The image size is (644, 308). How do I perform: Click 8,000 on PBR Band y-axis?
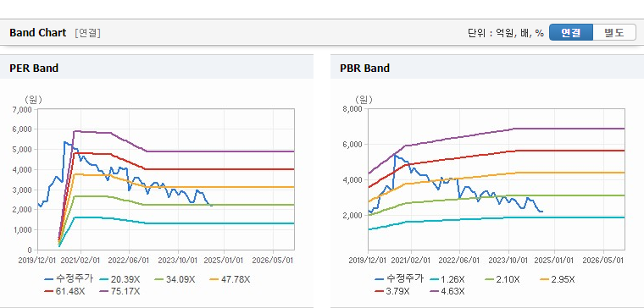(x=353, y=109)
